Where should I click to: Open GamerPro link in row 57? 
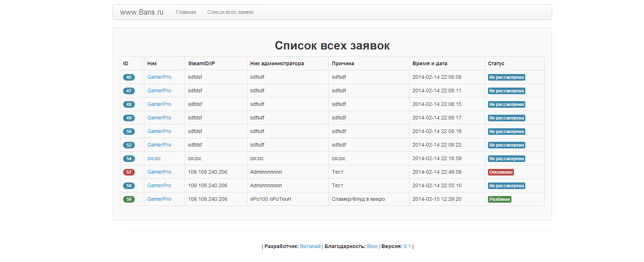tap(159, 172)
